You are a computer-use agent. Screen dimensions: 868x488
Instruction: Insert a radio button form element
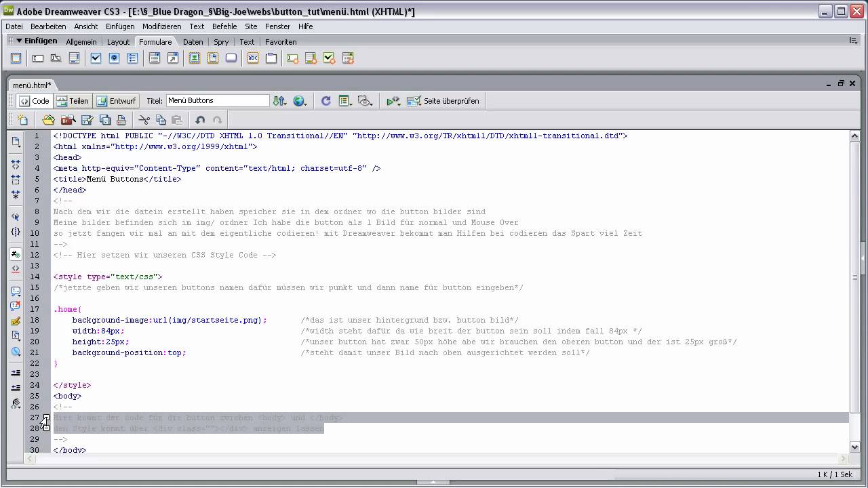(x=114, y=58)
